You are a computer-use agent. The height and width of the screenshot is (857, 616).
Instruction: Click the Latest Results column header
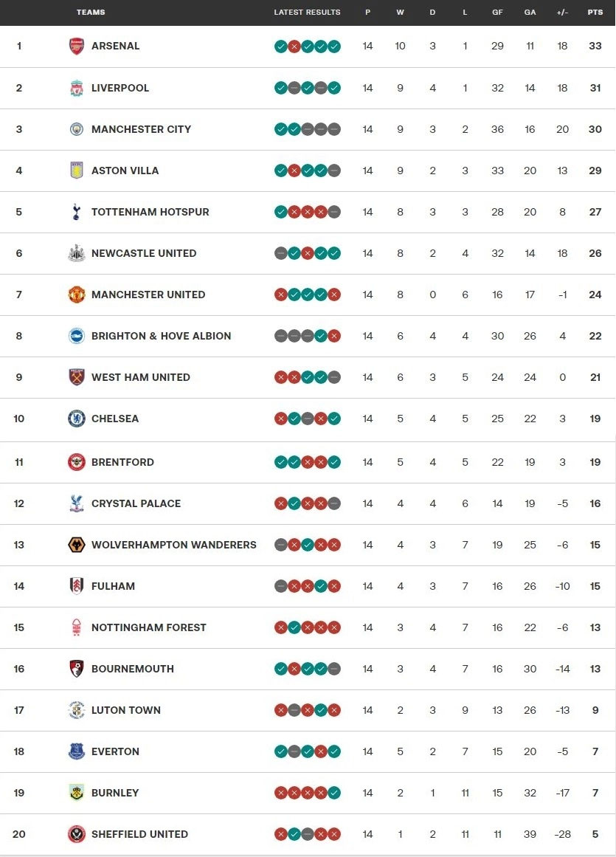tap(307, 13)
